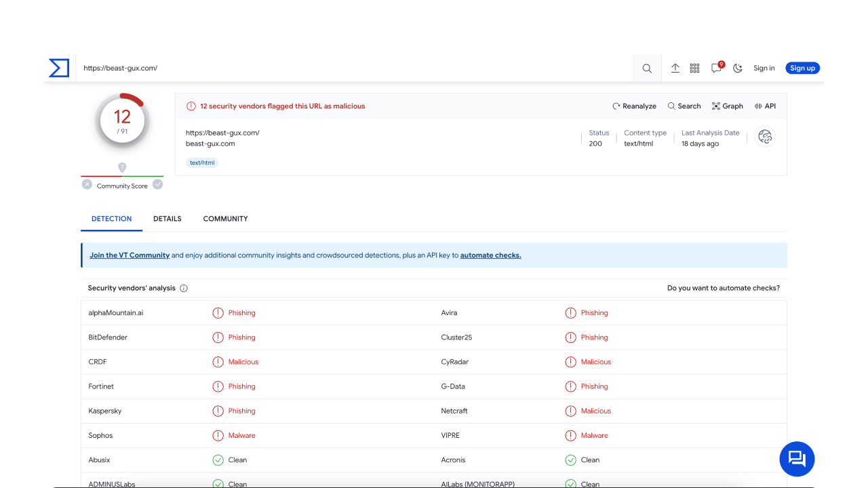Open the VT tools grid icon
This screenshot has width=868, height=488.
point(694,68)
